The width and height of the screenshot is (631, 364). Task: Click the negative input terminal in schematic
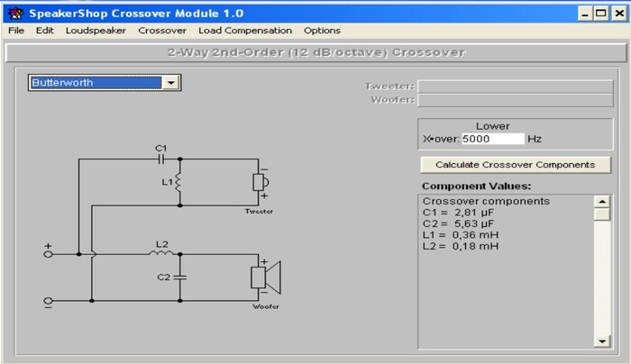(x=48, y=300)
